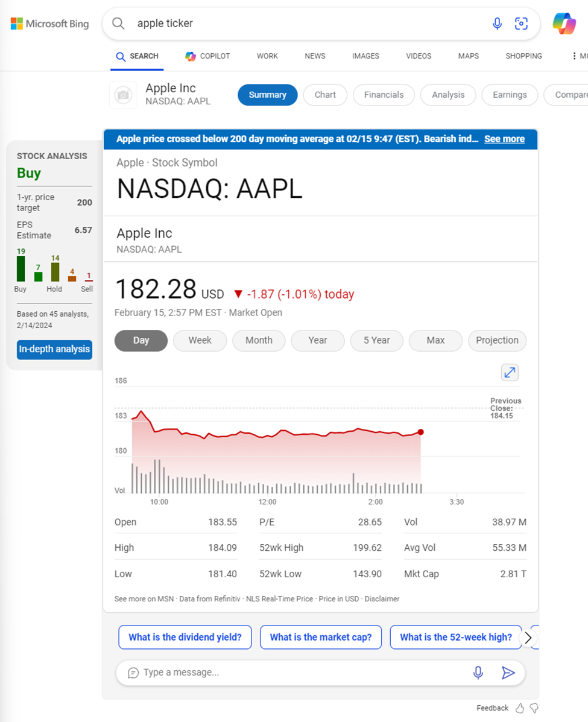Click the 1-yr. price target value 200

pos(84,203)
